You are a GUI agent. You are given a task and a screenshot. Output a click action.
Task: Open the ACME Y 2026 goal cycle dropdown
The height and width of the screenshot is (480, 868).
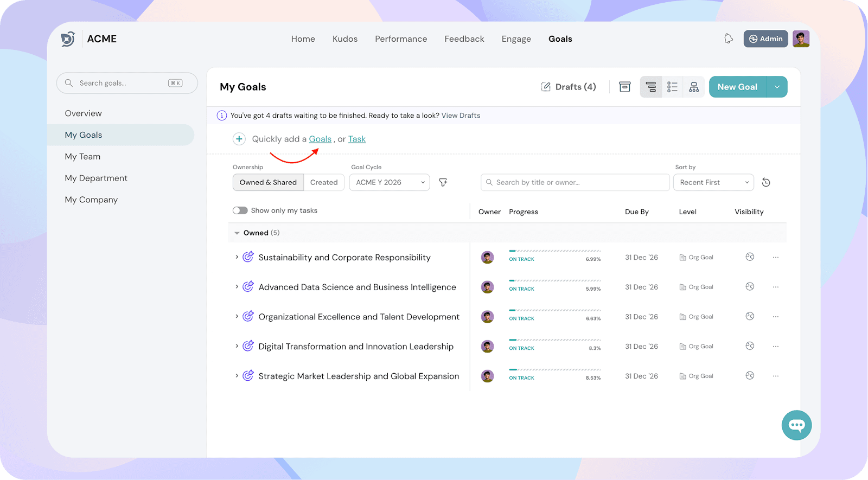(x=390, y=183)
